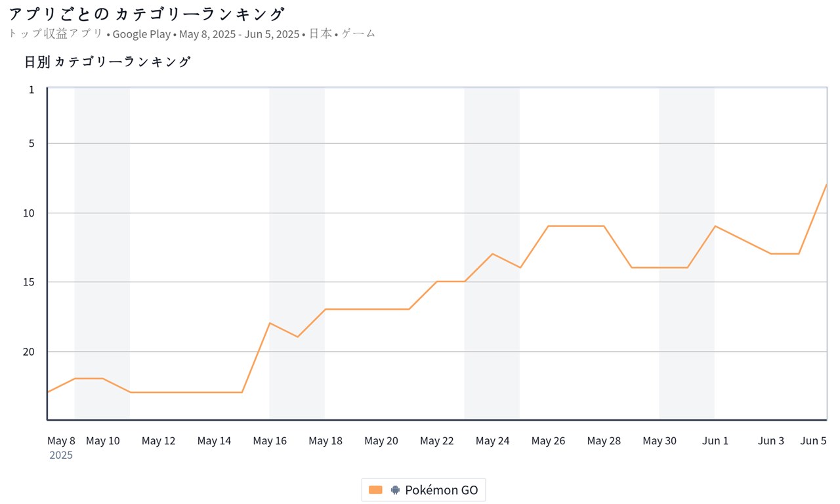Click the Google Play subtitle text

coord(142,34)
